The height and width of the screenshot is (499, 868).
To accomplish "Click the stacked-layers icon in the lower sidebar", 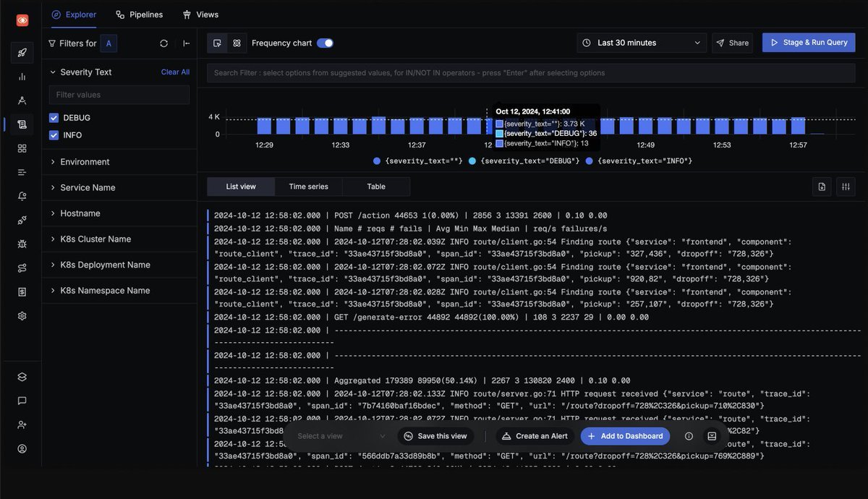I will [22, 377].
